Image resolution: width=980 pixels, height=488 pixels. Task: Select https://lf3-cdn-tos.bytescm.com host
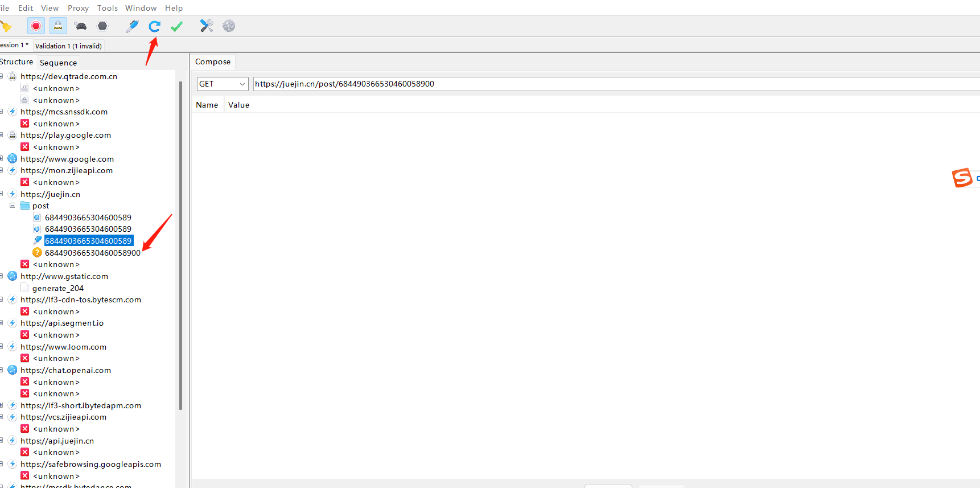tap(81, 300)
